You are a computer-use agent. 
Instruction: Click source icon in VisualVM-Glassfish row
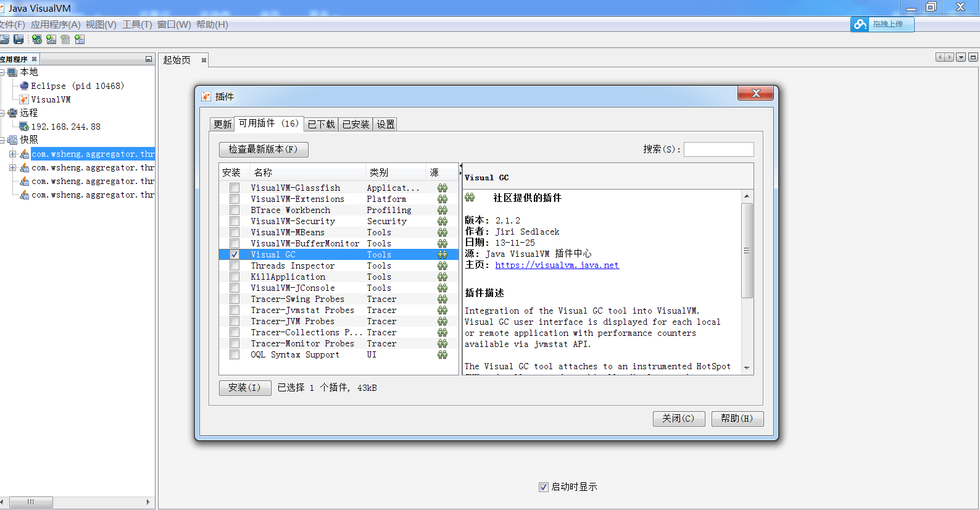442,188
